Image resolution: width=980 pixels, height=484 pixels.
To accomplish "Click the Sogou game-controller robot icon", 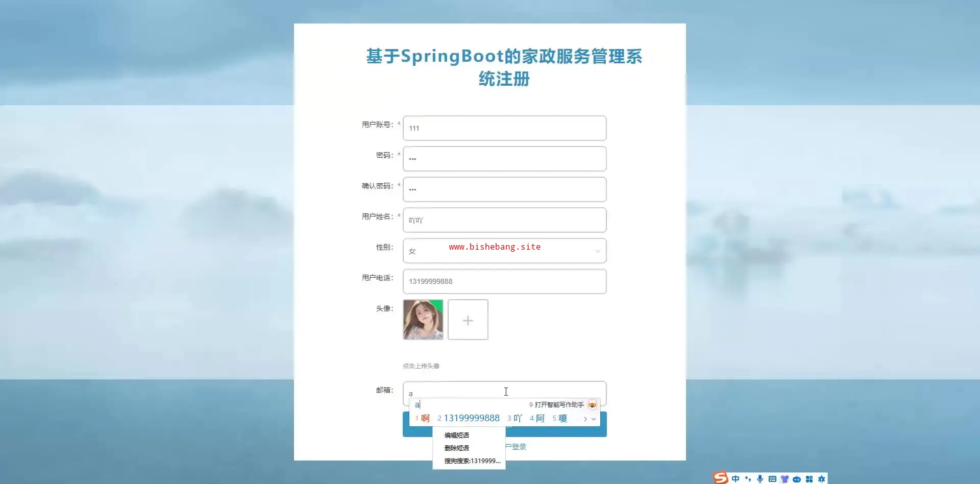I will pos(797,479).
